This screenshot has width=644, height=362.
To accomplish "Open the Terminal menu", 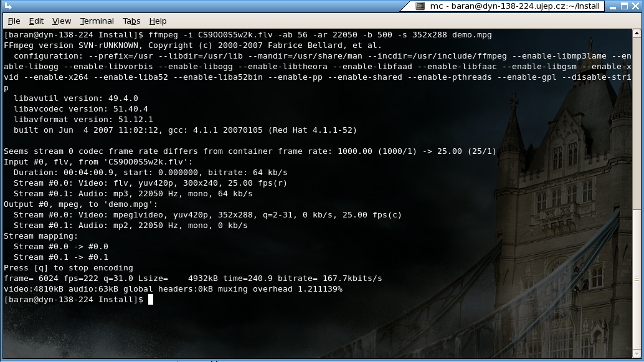I will (x=97, y=21).
